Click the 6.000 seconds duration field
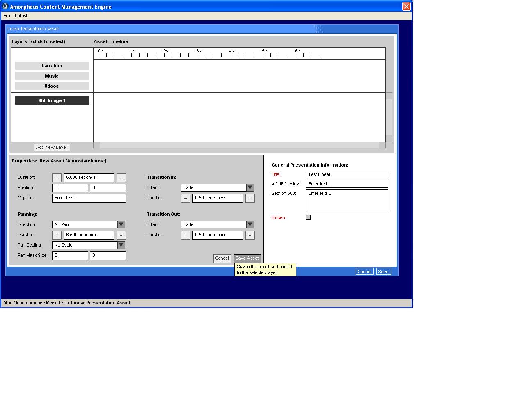This screenshot has width=527, height=420. 89,178
